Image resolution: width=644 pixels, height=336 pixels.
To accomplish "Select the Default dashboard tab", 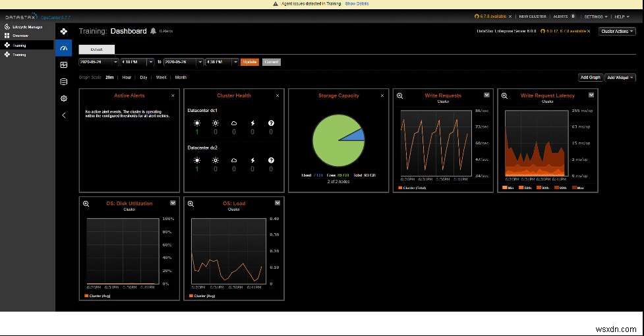I will (x=96, y=49).
